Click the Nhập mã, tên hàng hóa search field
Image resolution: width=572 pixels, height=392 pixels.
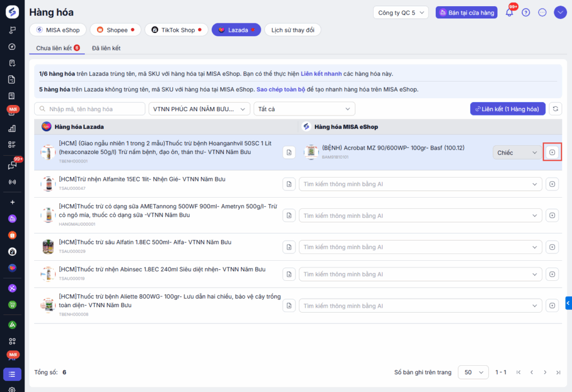pyautogui.click(x=89, y=109)
